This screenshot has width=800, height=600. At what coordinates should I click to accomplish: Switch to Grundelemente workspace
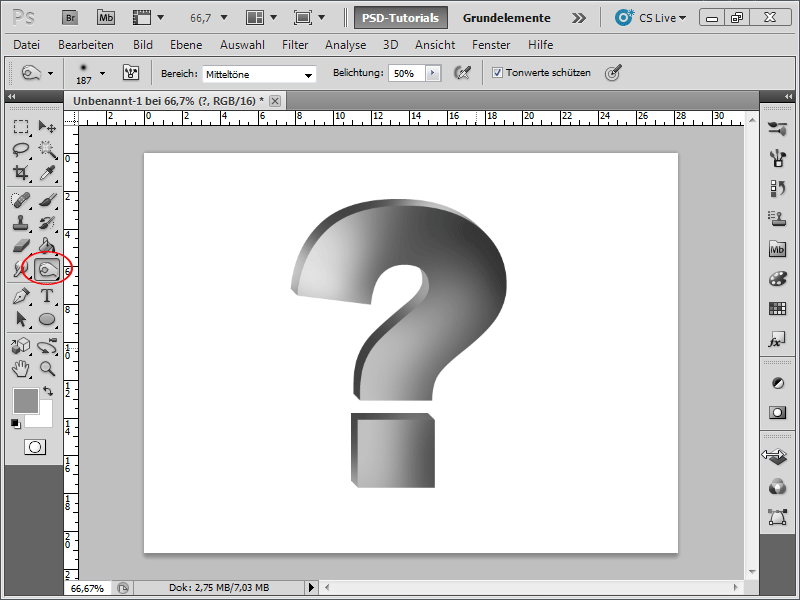pyautogui.click(x=507, y=18)
